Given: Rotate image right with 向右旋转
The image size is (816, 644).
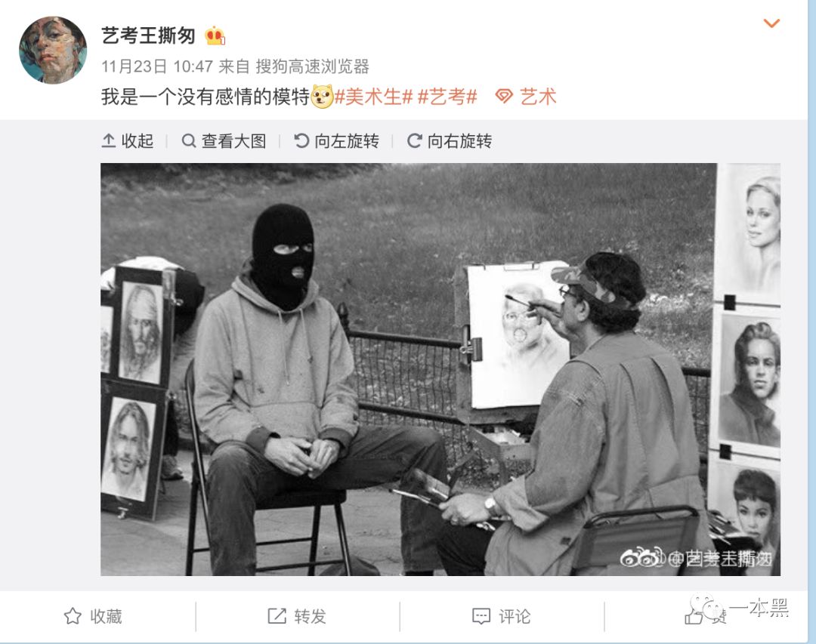Looking at the screenshot, I should click(449, 141).
